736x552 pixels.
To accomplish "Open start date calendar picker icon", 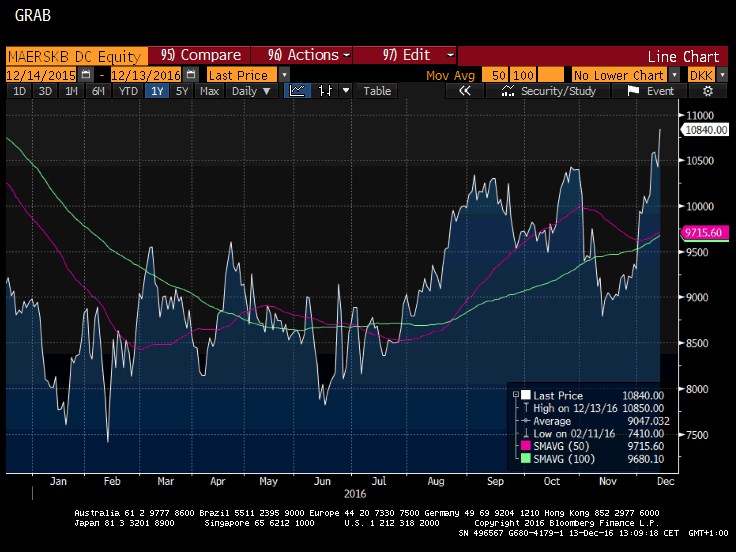I will pyautogui.click(x=85, y=75).
